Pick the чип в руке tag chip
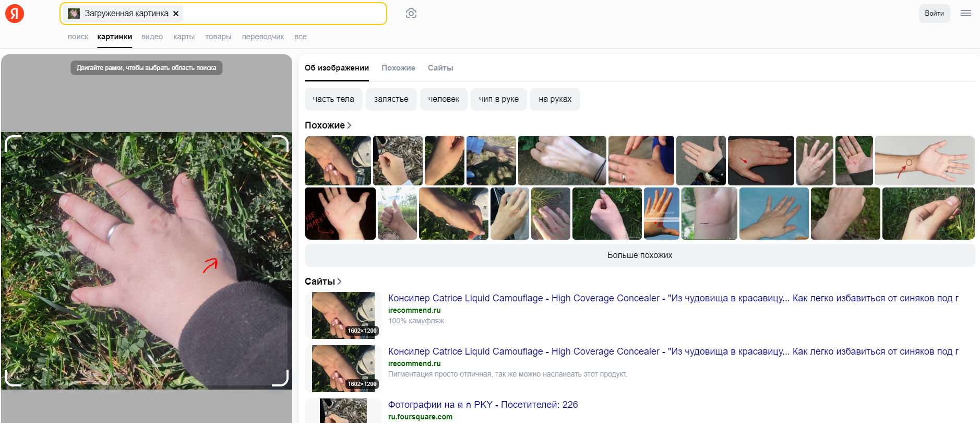Screen dimensions: 980x423 499,99
